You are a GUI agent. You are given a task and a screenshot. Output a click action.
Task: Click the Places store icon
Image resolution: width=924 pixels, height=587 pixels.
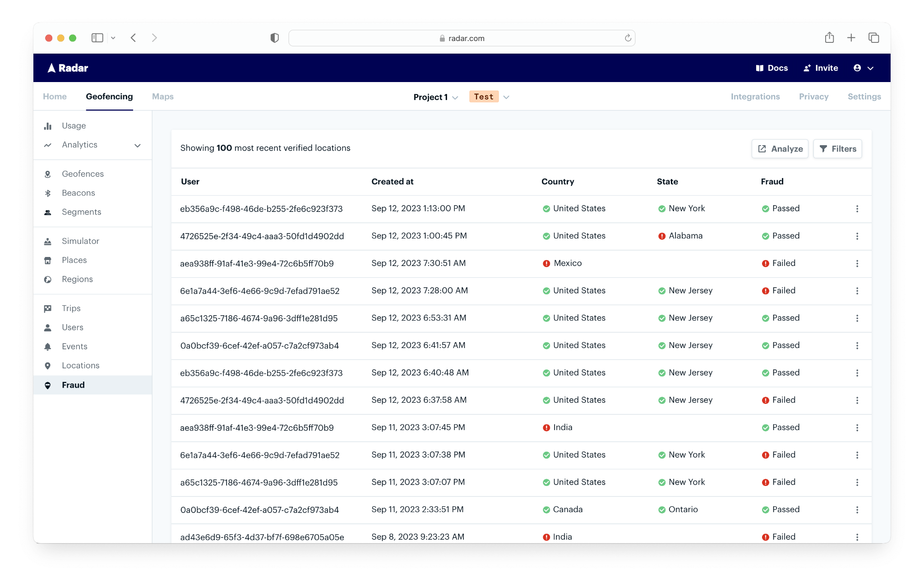click(48, 260)
